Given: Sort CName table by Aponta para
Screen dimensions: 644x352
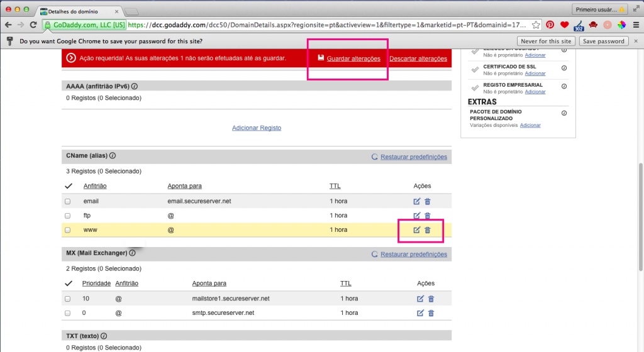Looking at the screenshot, I should click(x=184, y=186).
